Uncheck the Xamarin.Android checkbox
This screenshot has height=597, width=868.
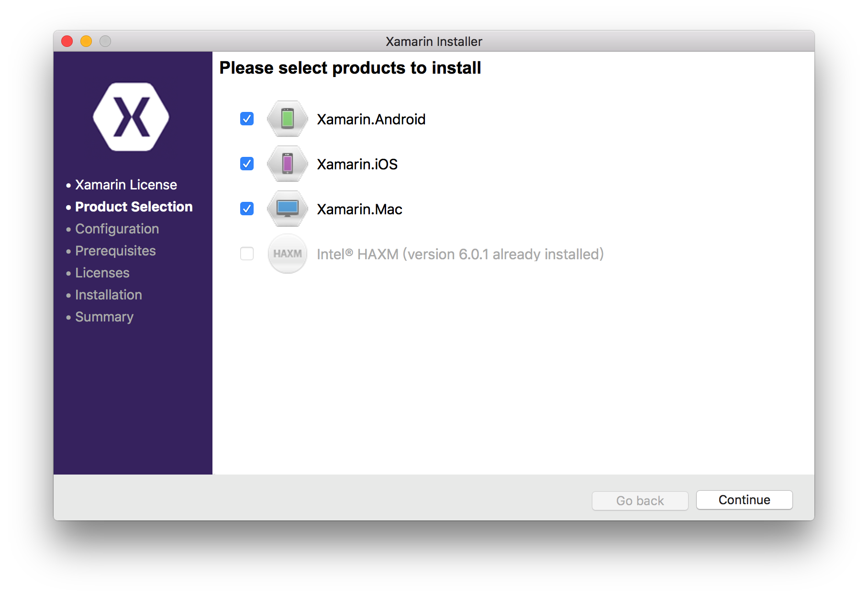pyautogui.click(x=247, y=119)
